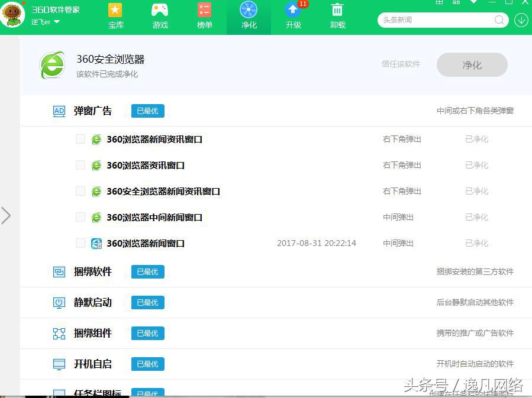Click the sunflower user avatar
Viewport: 532px width, 398px height.
click(12, 15)
